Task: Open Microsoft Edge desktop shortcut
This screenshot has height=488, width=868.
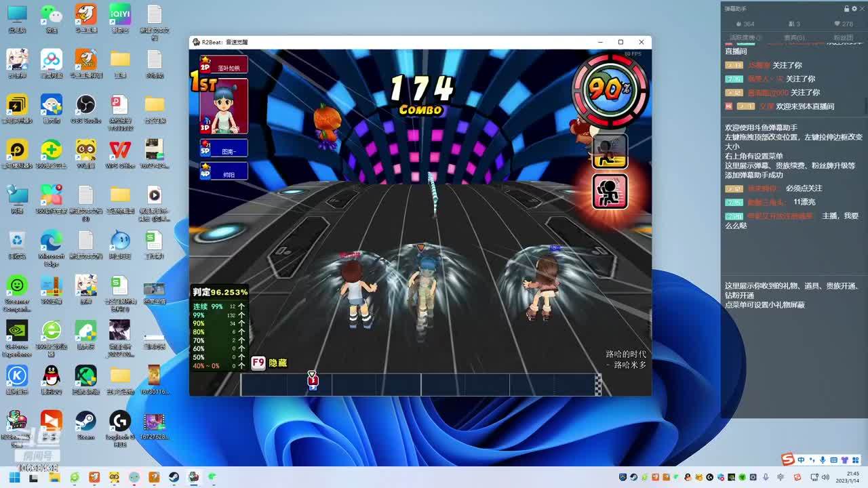Action: coord(51,241)
